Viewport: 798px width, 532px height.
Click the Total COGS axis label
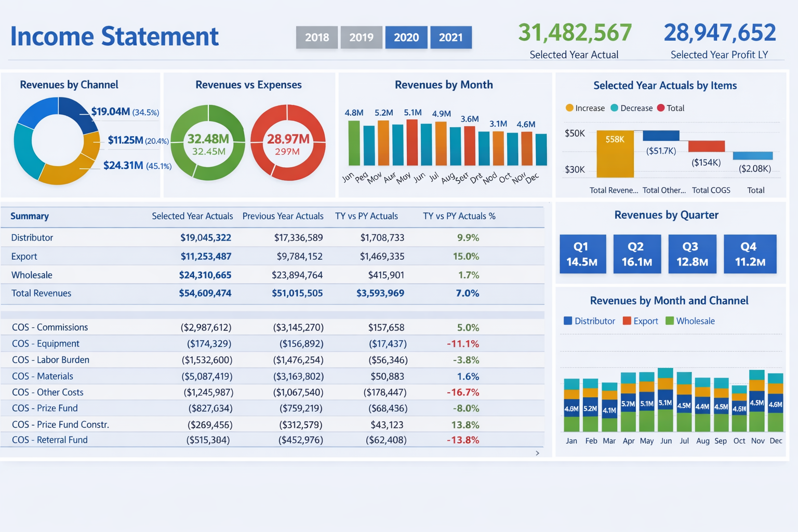711,190
